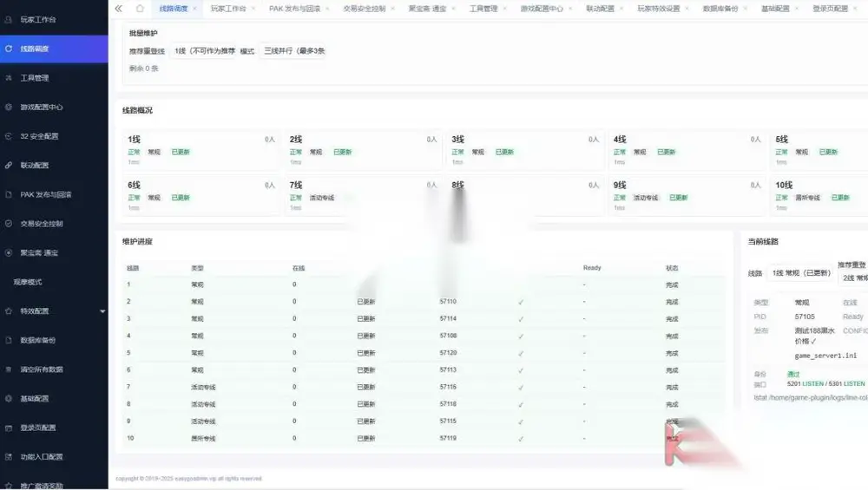Image resolution: width=868 pixels, height=490 pixels.
Task: Open the 线路 dropdown in 当前线路 panel
Action: coord(801,273)
